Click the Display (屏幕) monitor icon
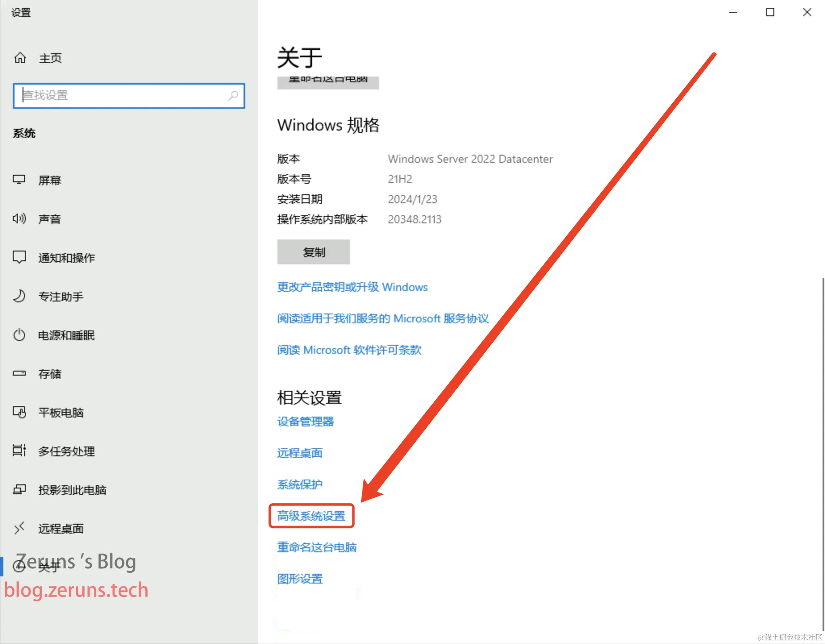The height and width of the screenshot is (644, 825). (x=19, y=180)
